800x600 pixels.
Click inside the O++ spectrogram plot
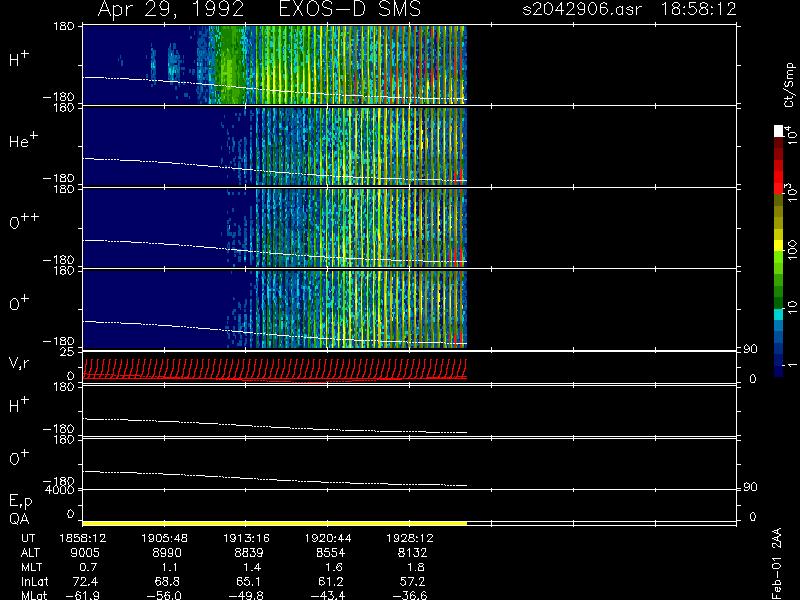click(x=274, y=227)
